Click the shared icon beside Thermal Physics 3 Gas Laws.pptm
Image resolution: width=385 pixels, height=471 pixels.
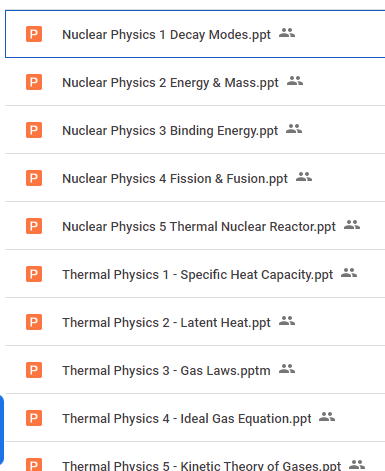click(287, 369)
